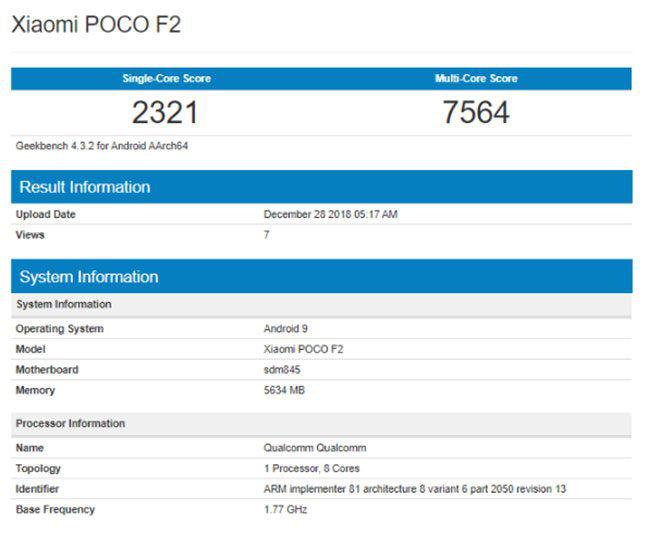The width and height of the screenshot is (660, 533).
Task: Click the Android 9 value
Action: point(285,329)
